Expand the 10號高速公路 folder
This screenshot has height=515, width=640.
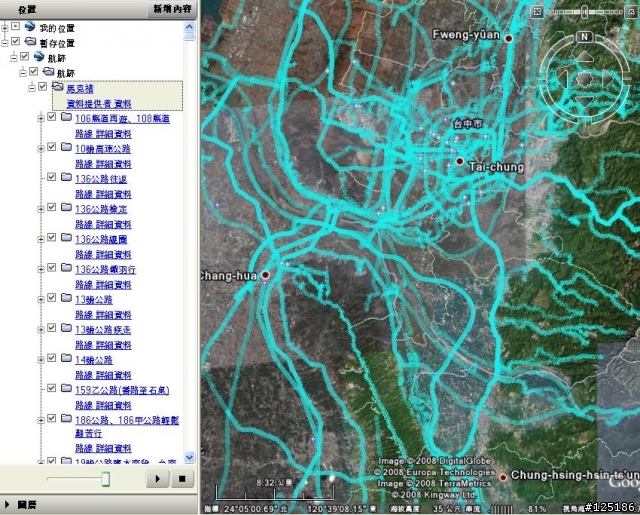41,149
